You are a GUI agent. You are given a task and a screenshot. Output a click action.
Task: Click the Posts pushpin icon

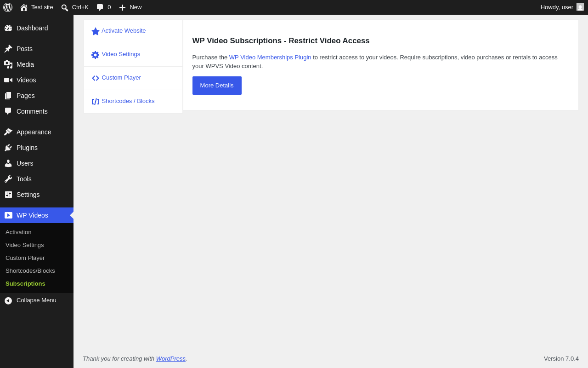pos(8,49)
